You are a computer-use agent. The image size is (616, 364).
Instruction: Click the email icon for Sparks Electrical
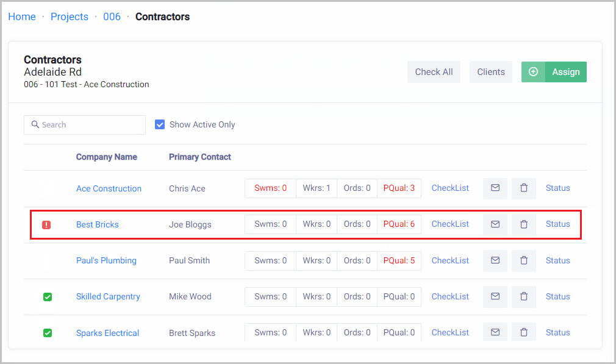[495, 332]
